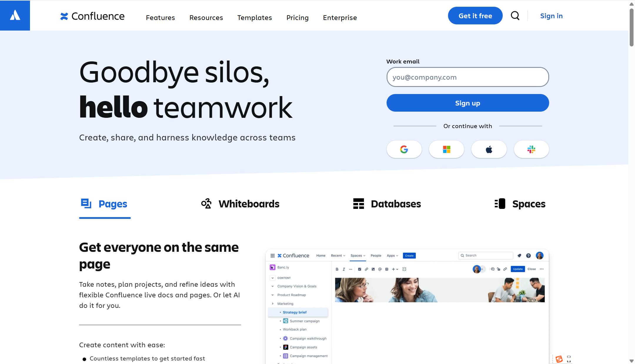Click the Confluence logo in header
This screenshot has width=635, height=364.
pos(92,16)
